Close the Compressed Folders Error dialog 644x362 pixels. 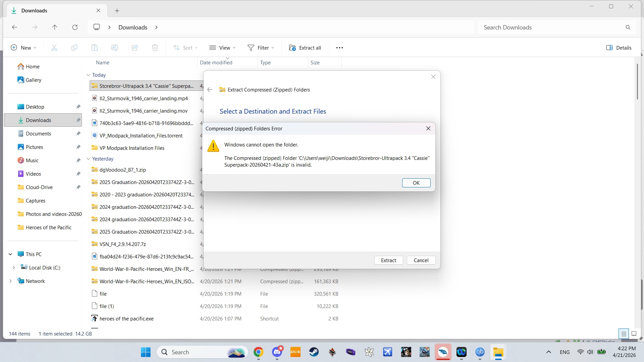click(x=428, y=128)
